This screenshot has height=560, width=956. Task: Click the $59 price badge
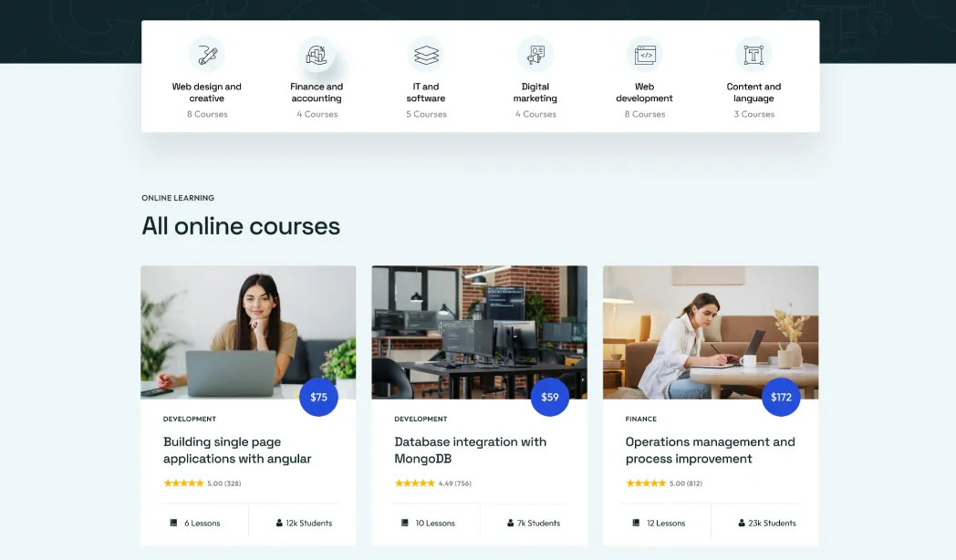pyautogui.click(x=550, y=398)
